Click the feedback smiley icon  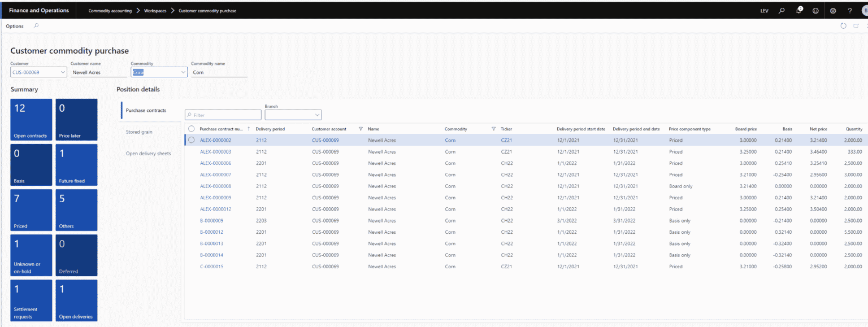815,10
